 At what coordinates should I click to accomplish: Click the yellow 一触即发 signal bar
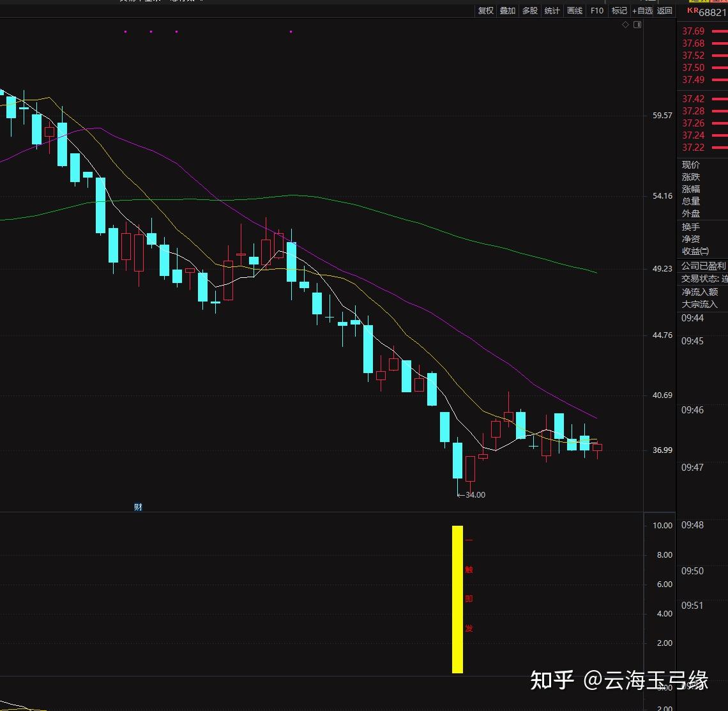[457, 599]
